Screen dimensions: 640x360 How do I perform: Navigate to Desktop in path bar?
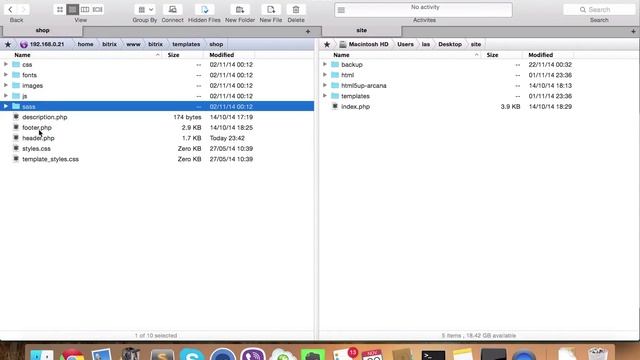click(x=450, y=44)
